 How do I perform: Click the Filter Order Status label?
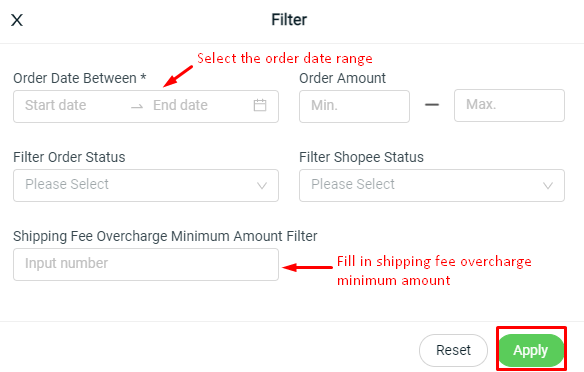69,157
